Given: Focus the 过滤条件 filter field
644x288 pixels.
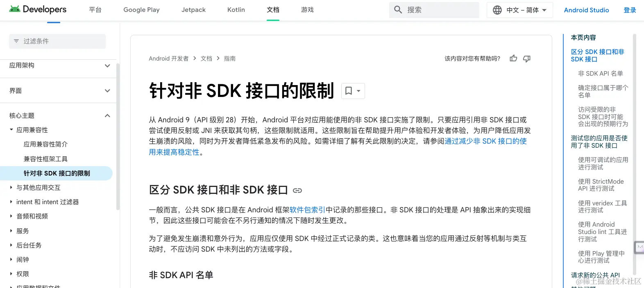Looking at the screenshot, I should pos(57,41).
